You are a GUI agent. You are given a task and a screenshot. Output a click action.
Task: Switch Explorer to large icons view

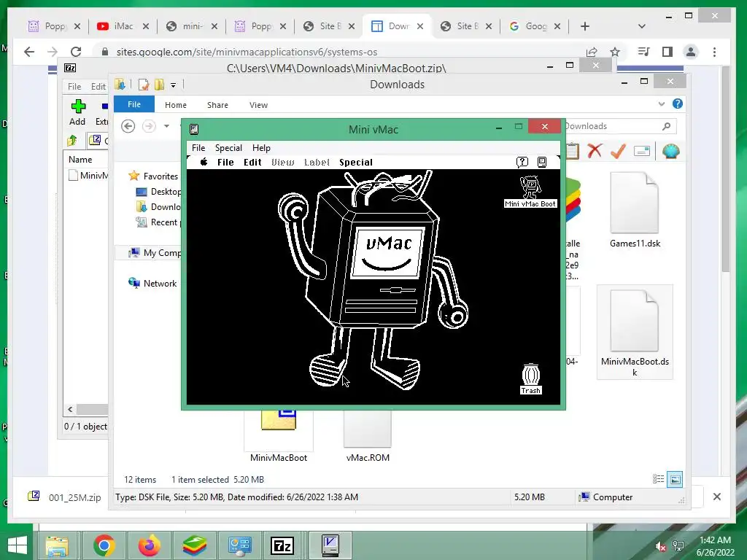tap(675, 479)
